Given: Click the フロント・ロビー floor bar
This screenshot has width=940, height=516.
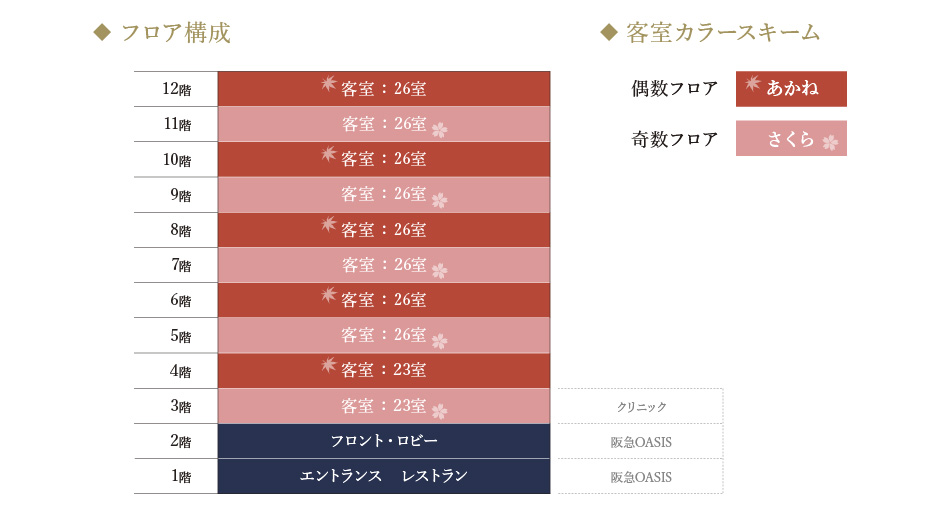Looking at the screenshot, I should 384,441.
